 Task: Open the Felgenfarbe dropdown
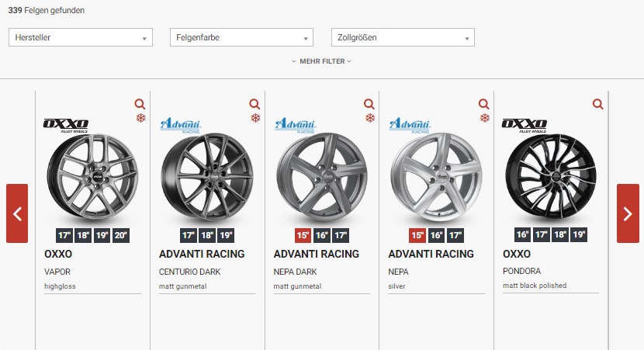point(241,37)
